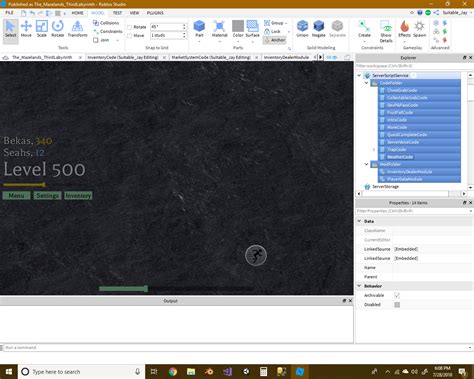Open the Transform tool

point(77,29)
